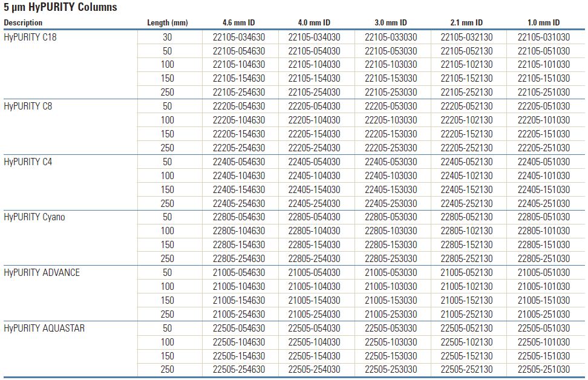Click part number 22805-104030
The image size is (588, 380).
click(314, 231)
